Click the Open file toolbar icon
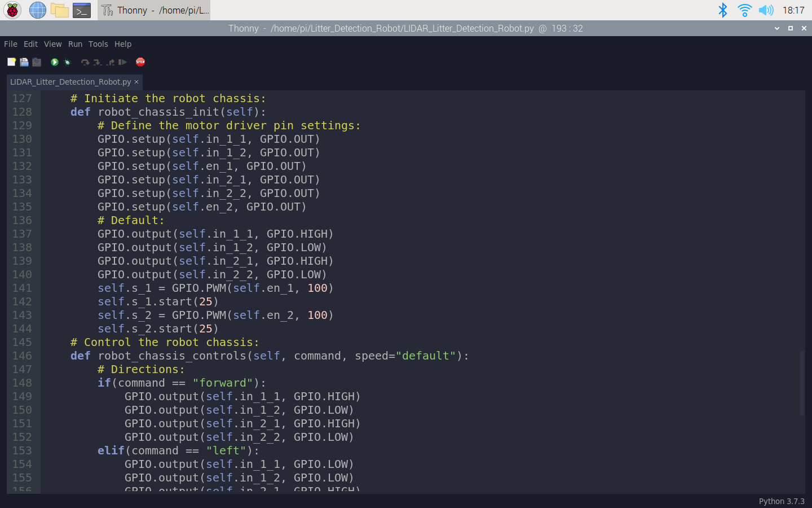 click(24, 62)
